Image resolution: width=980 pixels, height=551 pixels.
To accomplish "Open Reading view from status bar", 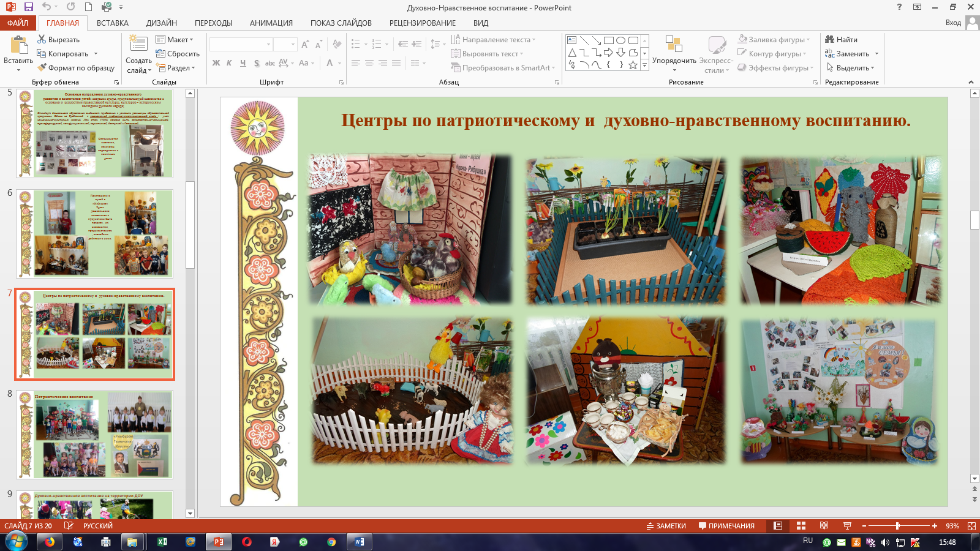I will 824,526.
